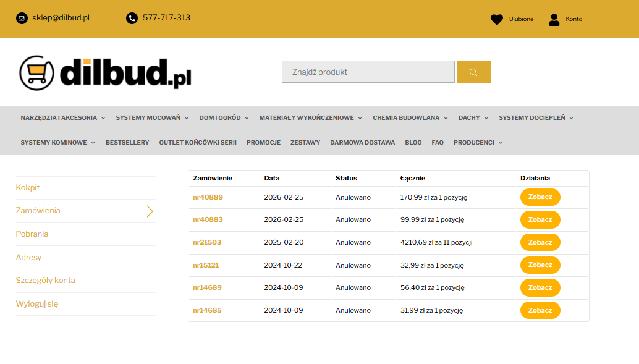Click the envelope email icon

pos(22,18)
